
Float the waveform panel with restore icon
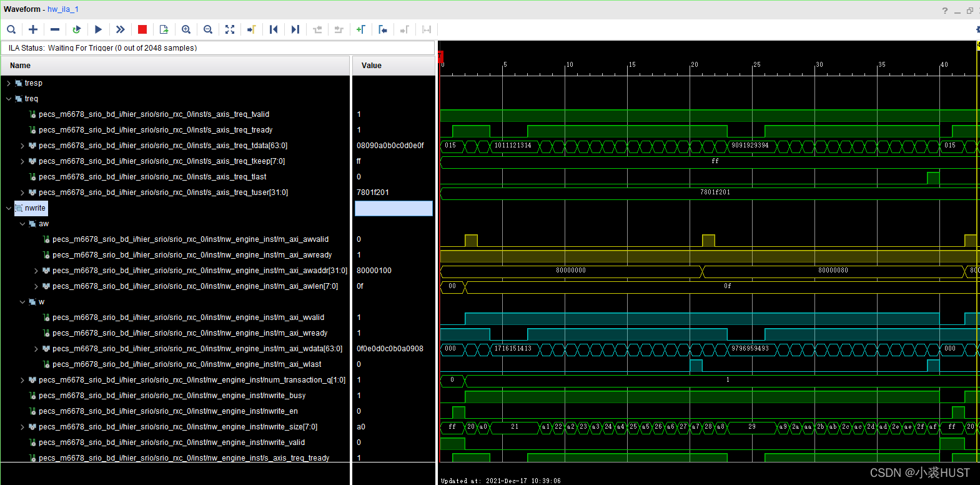pos(970,11)
